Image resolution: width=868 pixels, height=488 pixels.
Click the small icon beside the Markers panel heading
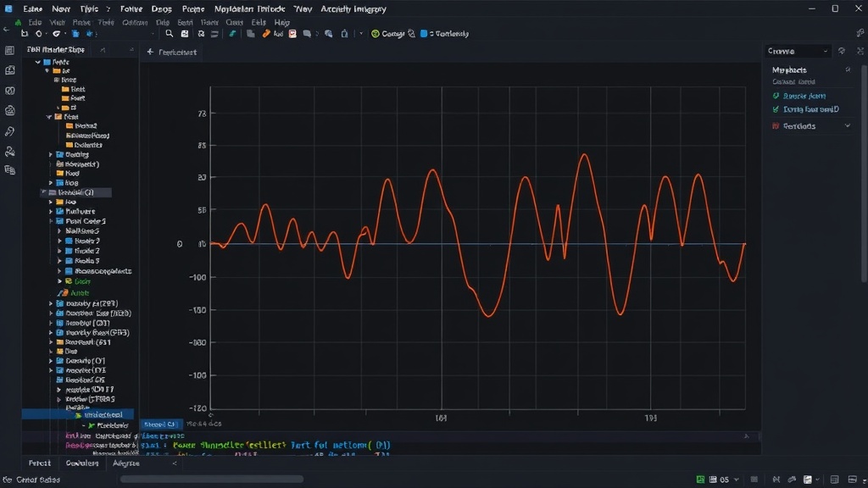click(x=848, y=69)
